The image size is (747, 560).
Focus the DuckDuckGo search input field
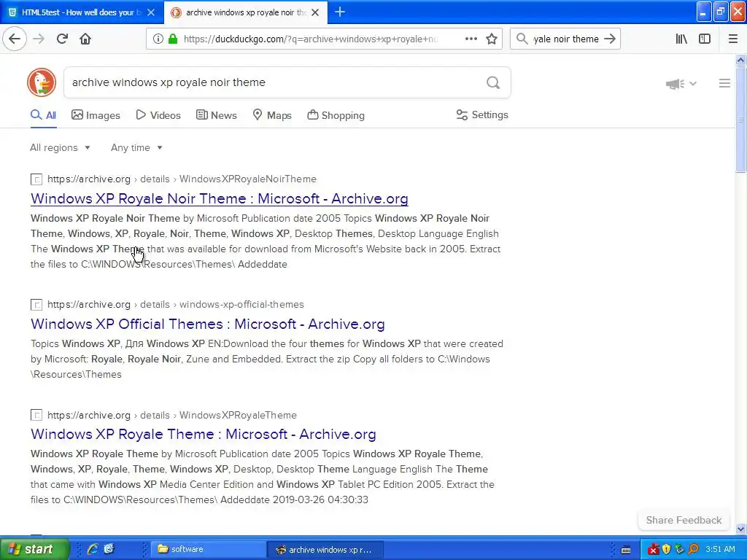(x=276, y=82)
